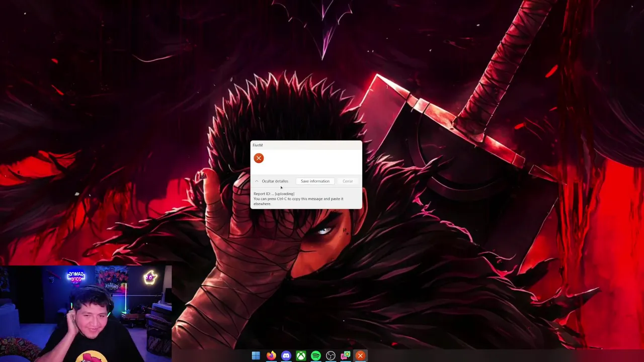The image size is (644, 362).
Task: Open the Windows Start menu
Action: pos(256,356)
